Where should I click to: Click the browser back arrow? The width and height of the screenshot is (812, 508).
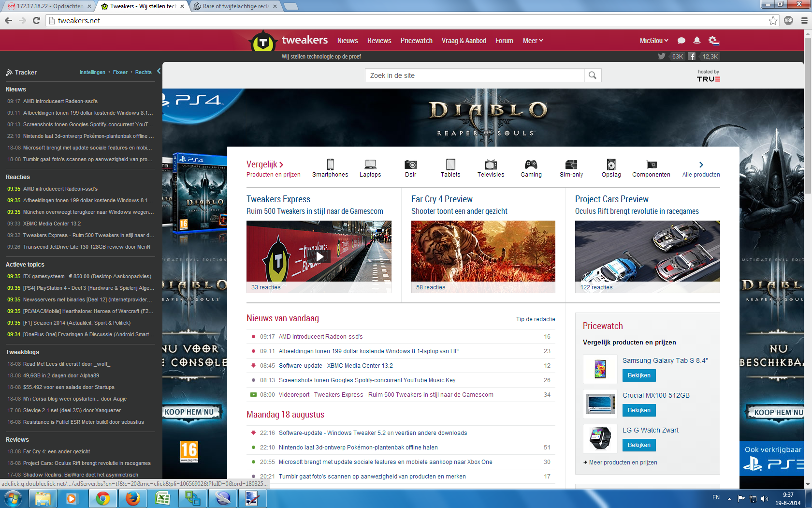[x=8, y=20]
